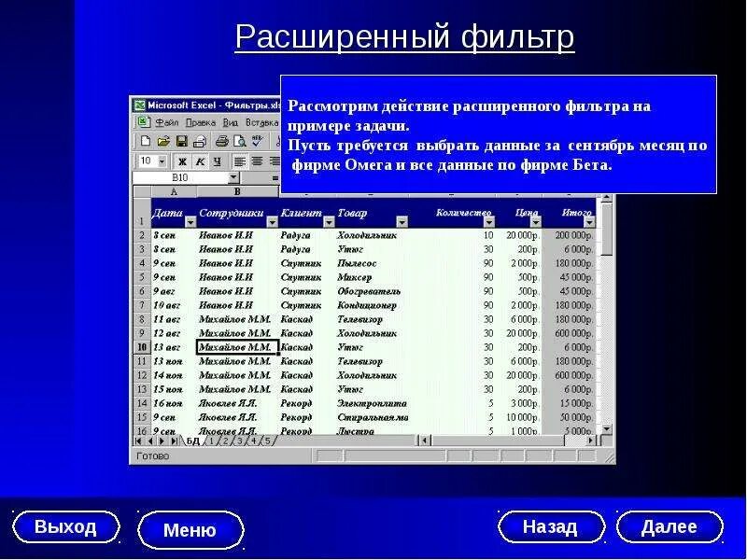Viewport: 747px width, 560px height.
Task: Click the New workbook icon
Action: [146, 141]
